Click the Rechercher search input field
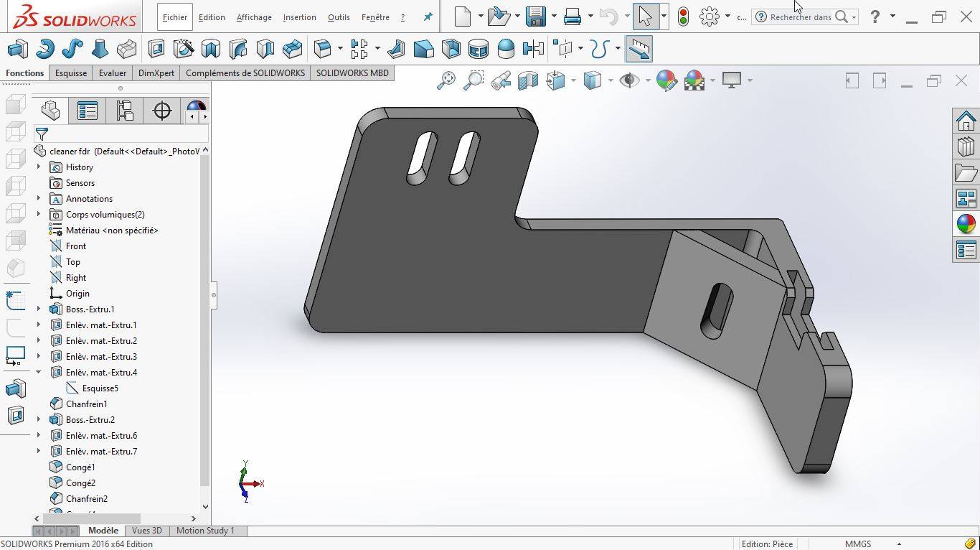980x550 pixels. (800, 17)
